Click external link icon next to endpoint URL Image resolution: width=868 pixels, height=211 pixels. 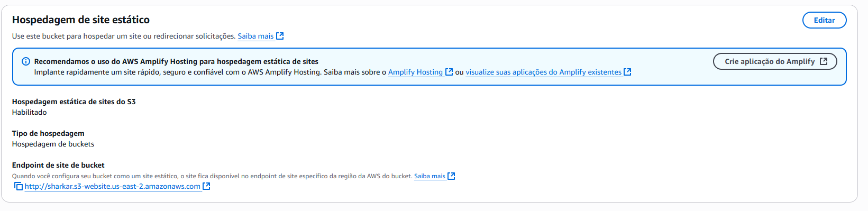coord(206,186)
